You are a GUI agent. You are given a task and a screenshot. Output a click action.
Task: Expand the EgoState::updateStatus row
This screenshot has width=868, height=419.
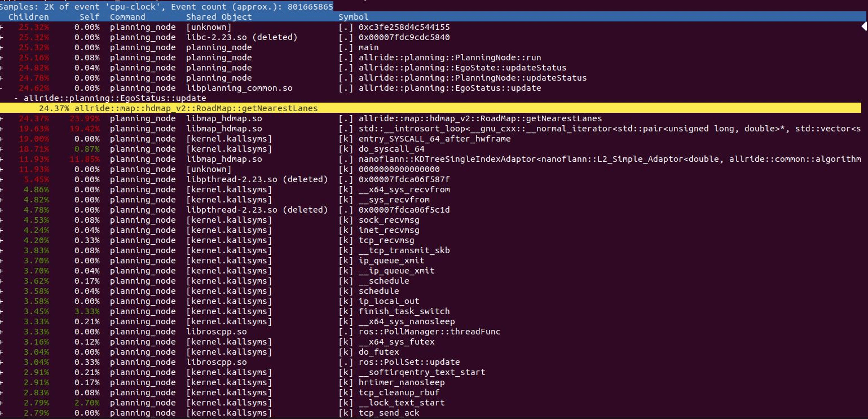(x=2, y=68)
